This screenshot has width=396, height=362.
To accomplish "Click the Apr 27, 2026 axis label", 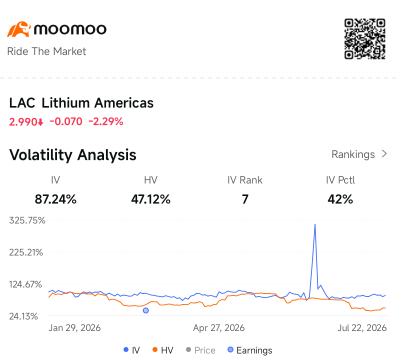I will tap(219, 328).
